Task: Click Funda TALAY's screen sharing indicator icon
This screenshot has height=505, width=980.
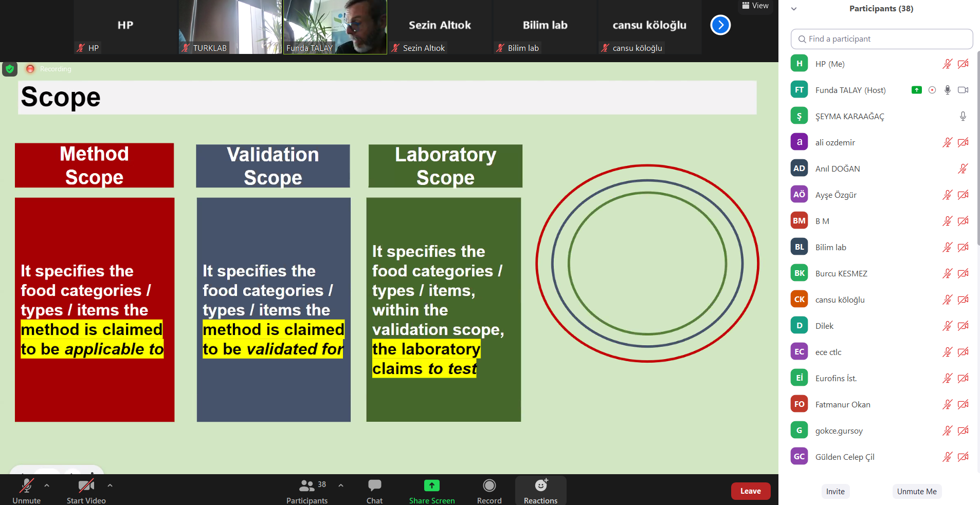Action: point(916,90)
